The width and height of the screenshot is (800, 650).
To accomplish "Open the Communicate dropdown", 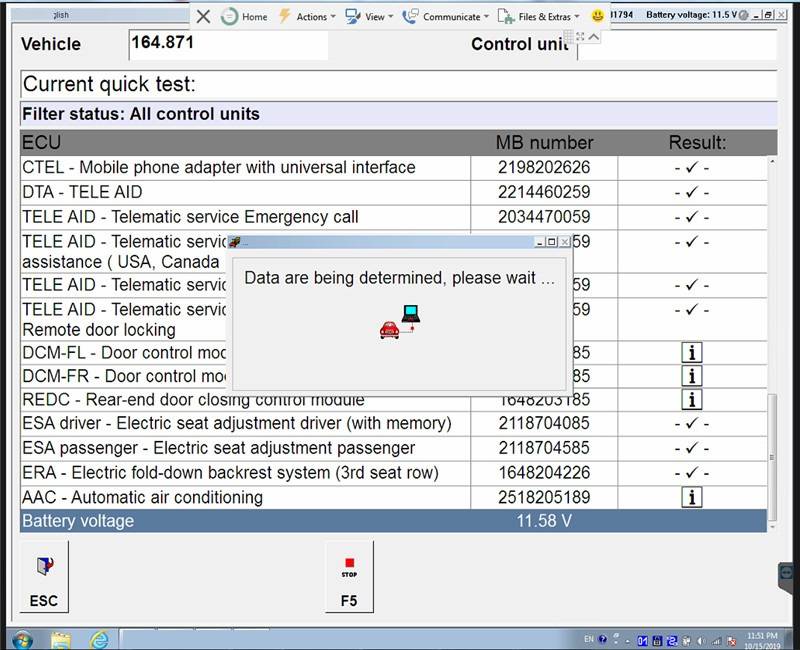I will pyautogui.click(x=445, y=16).
